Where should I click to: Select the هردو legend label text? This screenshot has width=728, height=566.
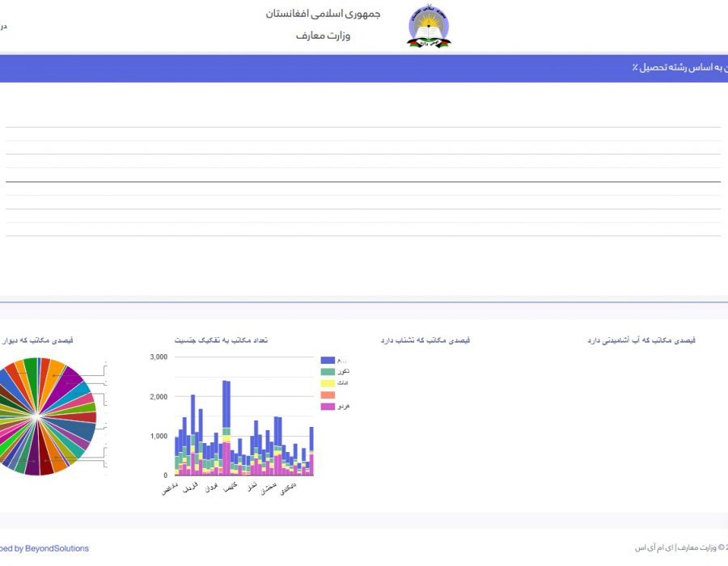pos(344,406)
